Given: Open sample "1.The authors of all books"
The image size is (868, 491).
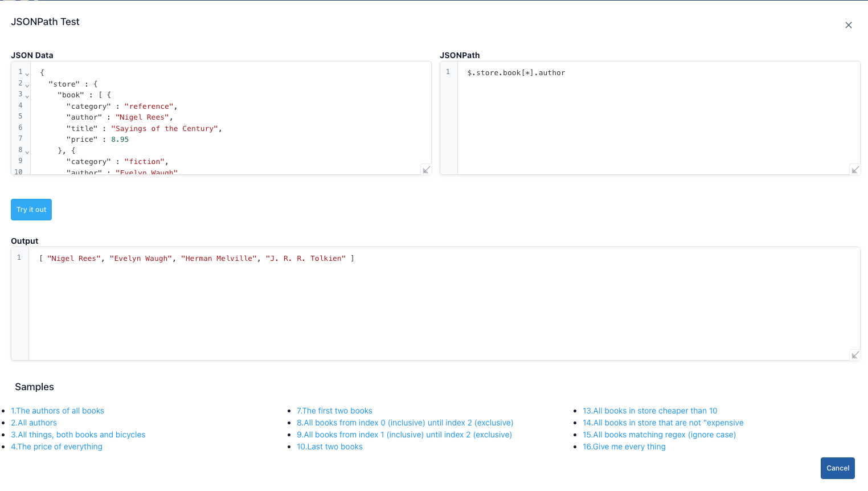Looking at the screenshot, I should [x=57, y=411].
